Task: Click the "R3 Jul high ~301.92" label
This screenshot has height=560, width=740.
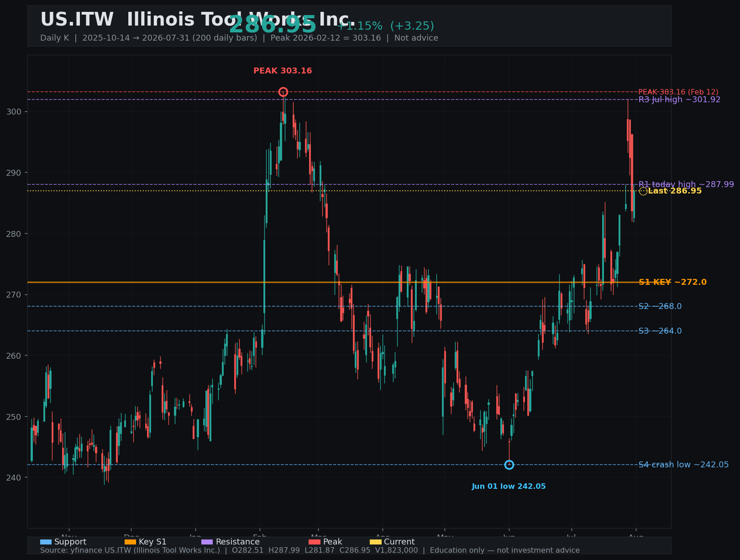Action: (x=679, y=99)
